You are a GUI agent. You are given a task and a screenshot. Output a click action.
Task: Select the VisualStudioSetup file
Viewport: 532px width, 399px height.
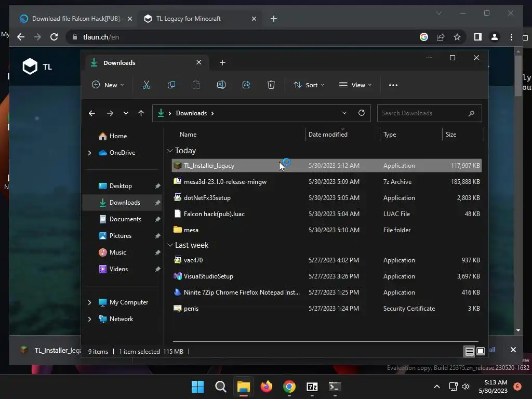pyautogui.click(x=326, y=276)
